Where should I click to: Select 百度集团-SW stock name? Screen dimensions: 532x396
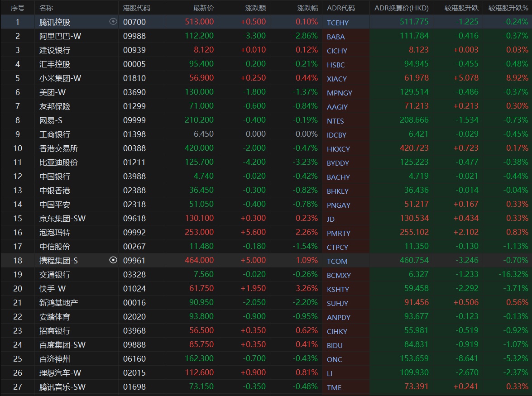pyautogui.click(x=62, y=345)
